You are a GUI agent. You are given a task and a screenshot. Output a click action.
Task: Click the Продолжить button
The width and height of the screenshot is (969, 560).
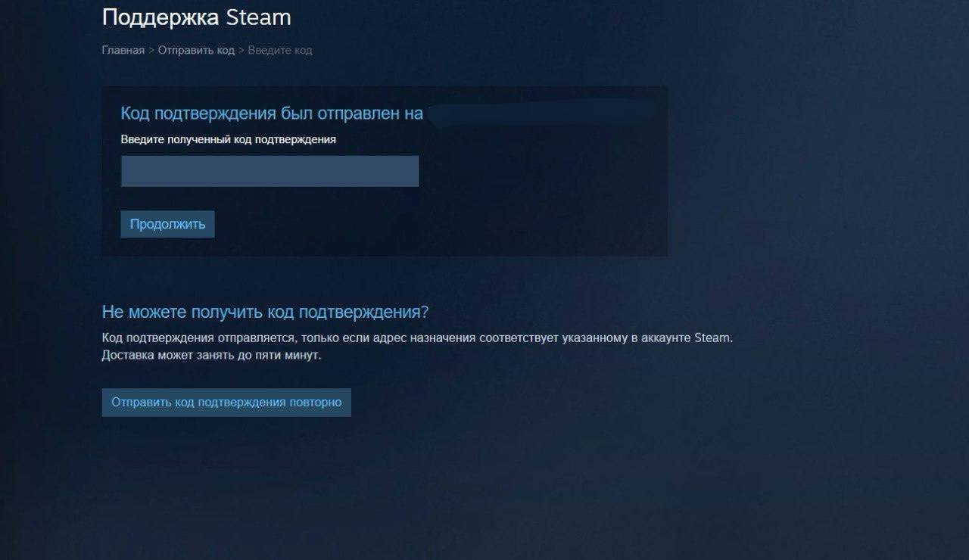coord(167,224)
